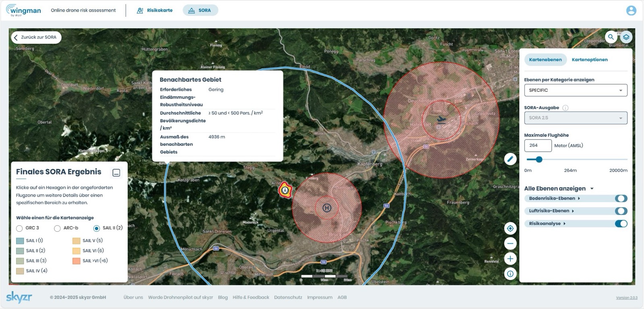
Task: Click the blue pencil edit icon
Action: (x=510, y=159)
